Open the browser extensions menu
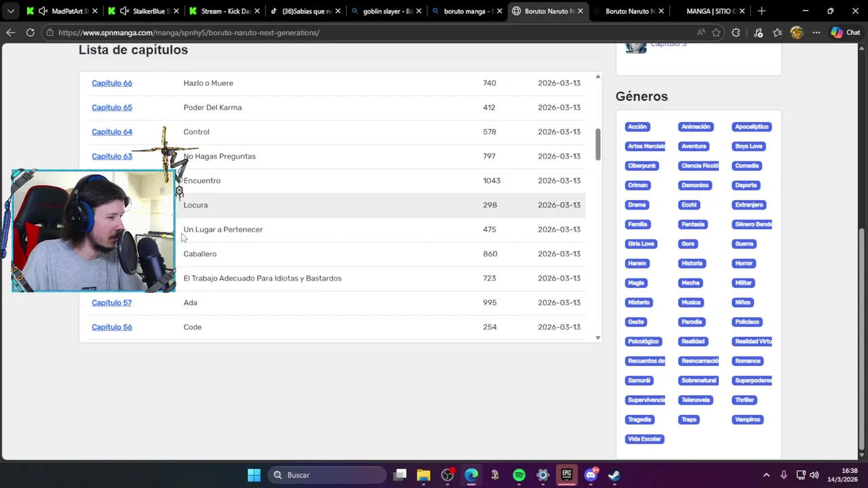The height and width of the screenshot is (488, 868). pyautogui.click(x=736, y=33)
